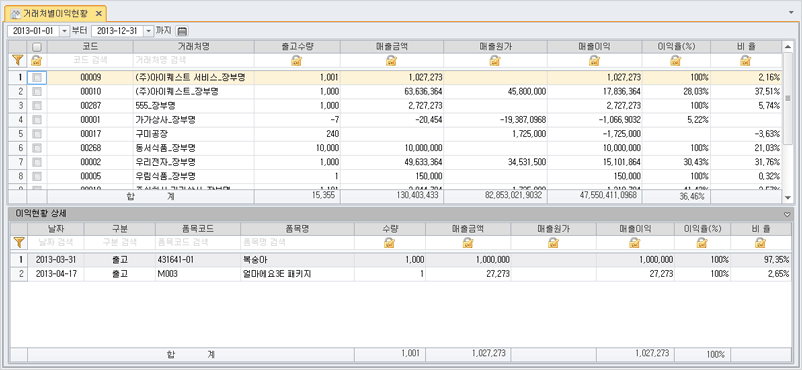This screenshot has width=802, height=370.
Task: Click the detail grid's funnel filter icon
Action: click(18, 243)
